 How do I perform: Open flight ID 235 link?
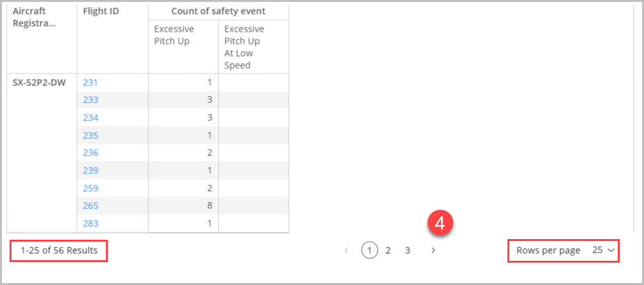[x=91, y=135]
